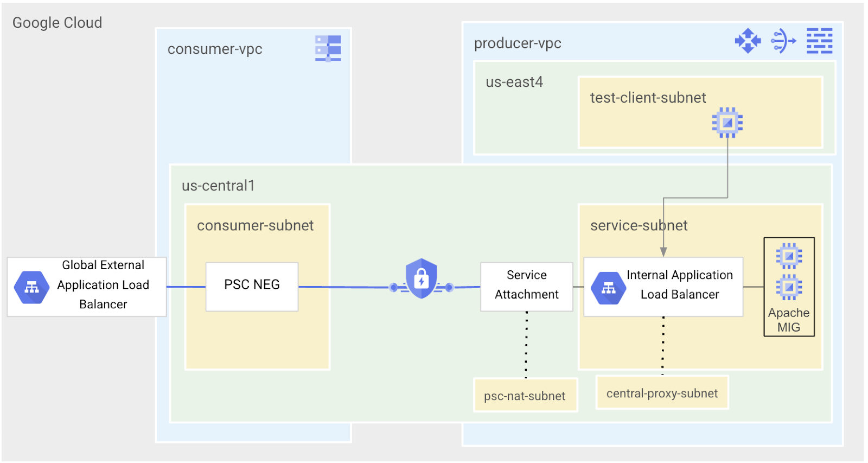
Task: Click the test client VM chip icon
Action: 727,123
